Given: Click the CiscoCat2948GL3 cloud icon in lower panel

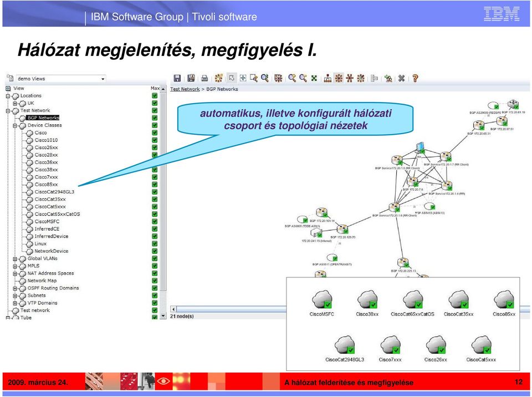Looking at the screenshot, I should (345, 345).
